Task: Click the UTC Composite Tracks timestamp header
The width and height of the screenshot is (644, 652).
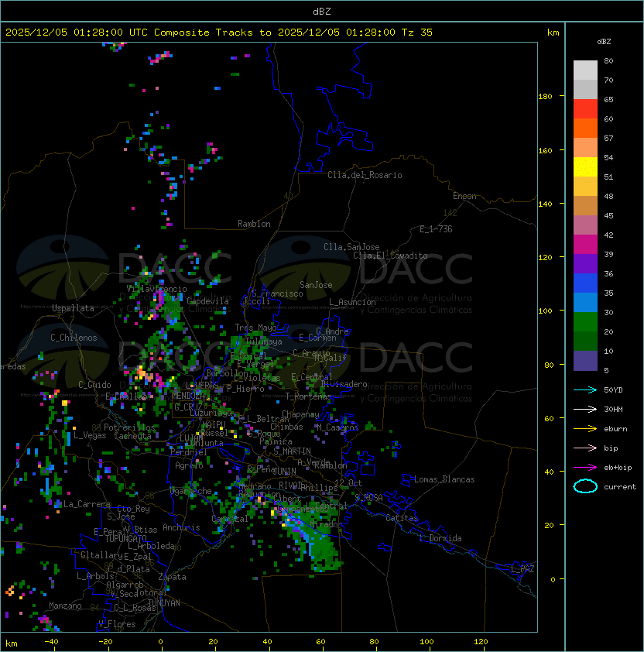Action: click(x=219, y=33)
